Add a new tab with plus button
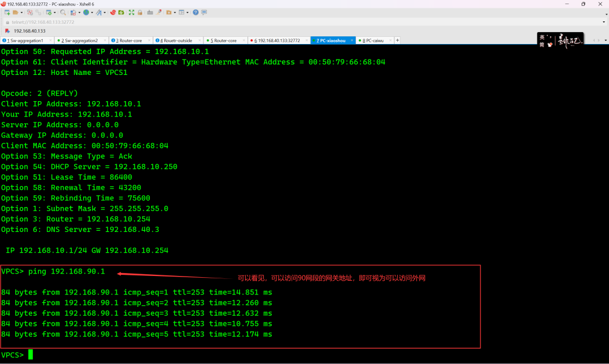This screenshot has width=609, height=364. pyautogui.click(x=397, y=40)
